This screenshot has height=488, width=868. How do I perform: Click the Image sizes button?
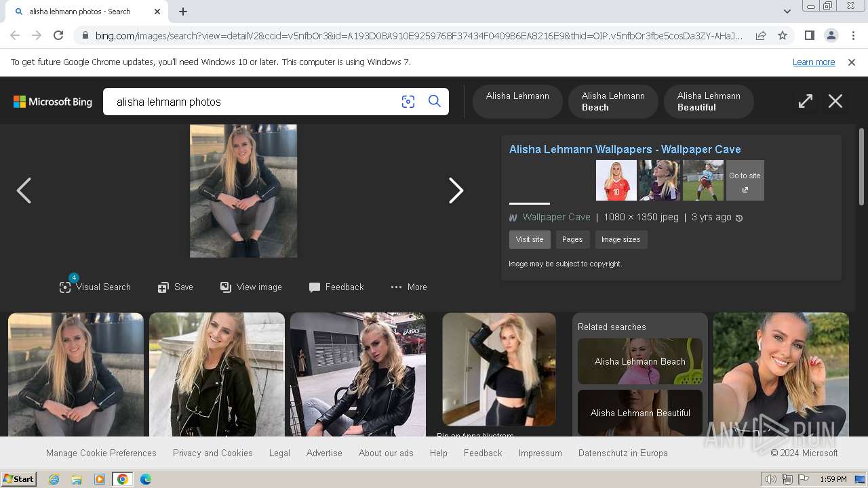pyautogui.click(x=620, y=239)
